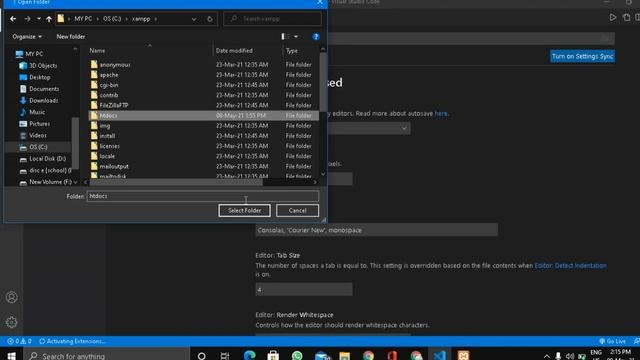
Task: Click the file list horizontal scrollbar
Action: point(176,182)
